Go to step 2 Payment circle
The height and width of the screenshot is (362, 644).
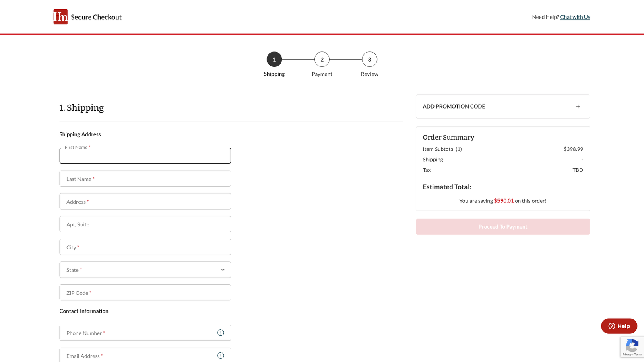click(322, 60)
